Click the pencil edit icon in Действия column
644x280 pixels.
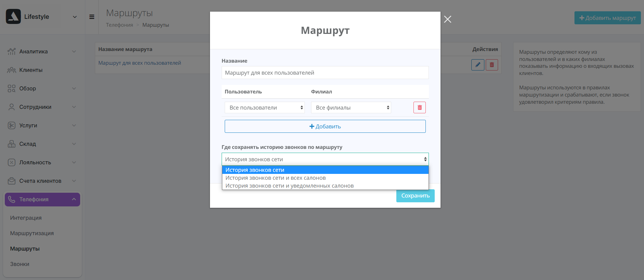coord(478,65)
